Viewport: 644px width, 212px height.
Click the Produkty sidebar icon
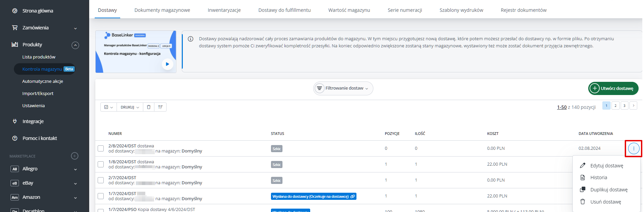click(x=15, y=45)
